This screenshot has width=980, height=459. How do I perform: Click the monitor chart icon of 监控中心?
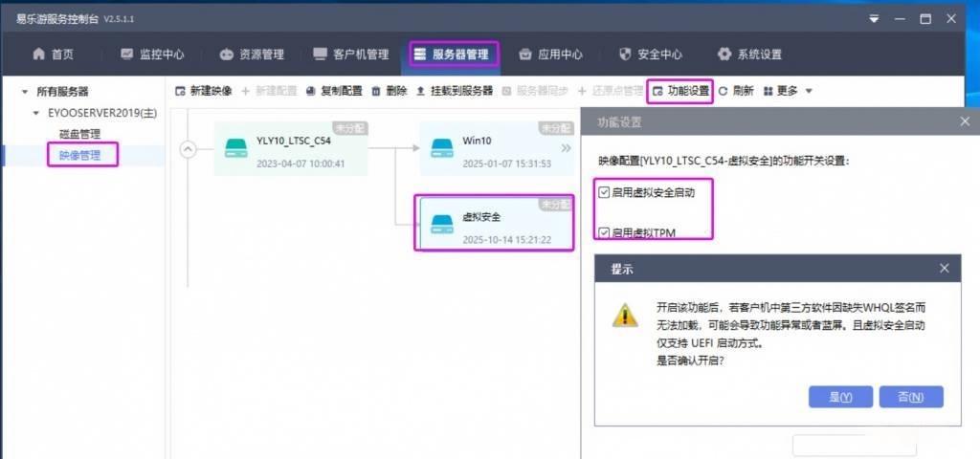[127, 55]
